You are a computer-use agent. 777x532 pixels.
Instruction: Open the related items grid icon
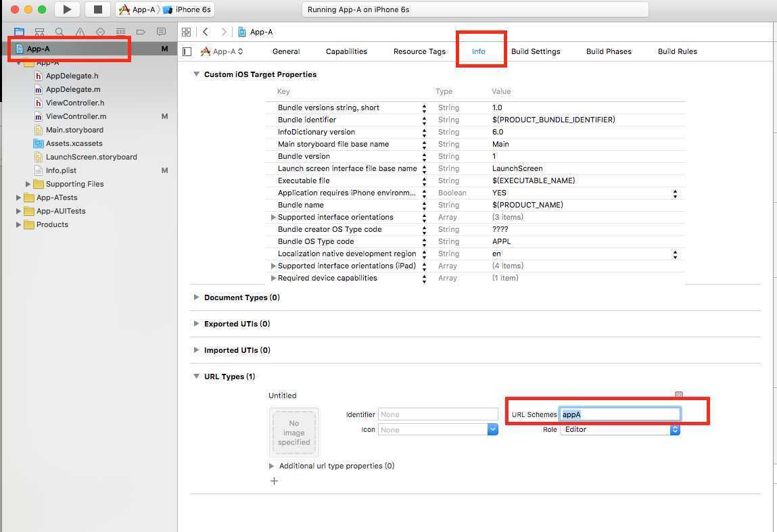(187, 32)
